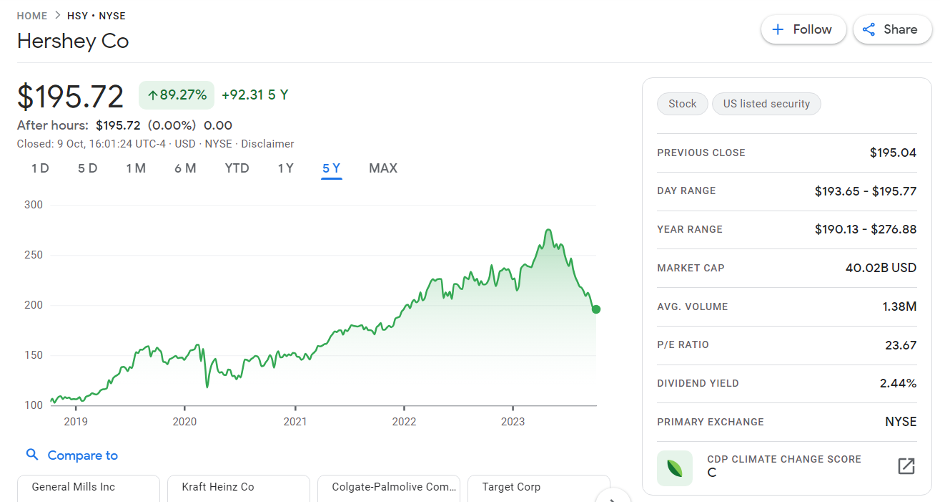
Task: Show the MAX history chart
Action: [383, 168]
